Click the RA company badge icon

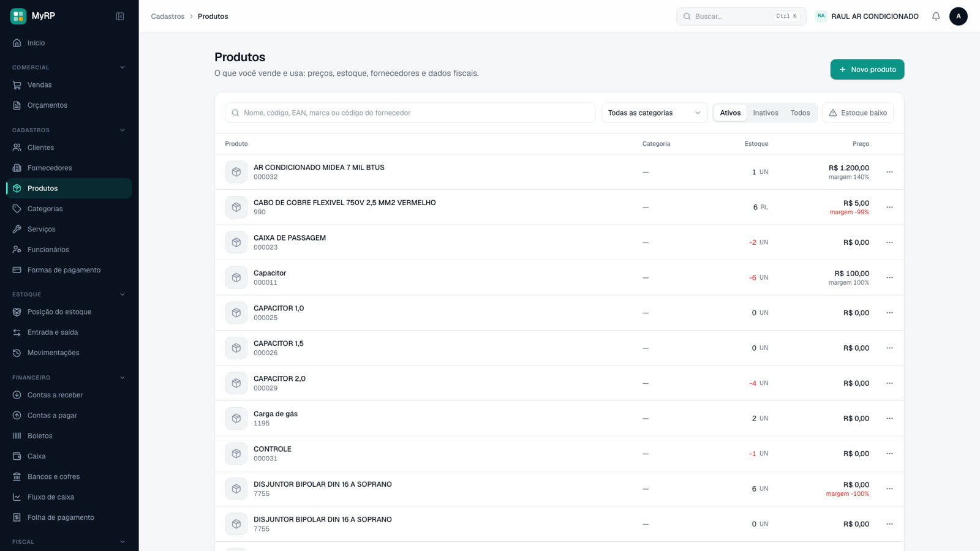click(x=821, y=16)
